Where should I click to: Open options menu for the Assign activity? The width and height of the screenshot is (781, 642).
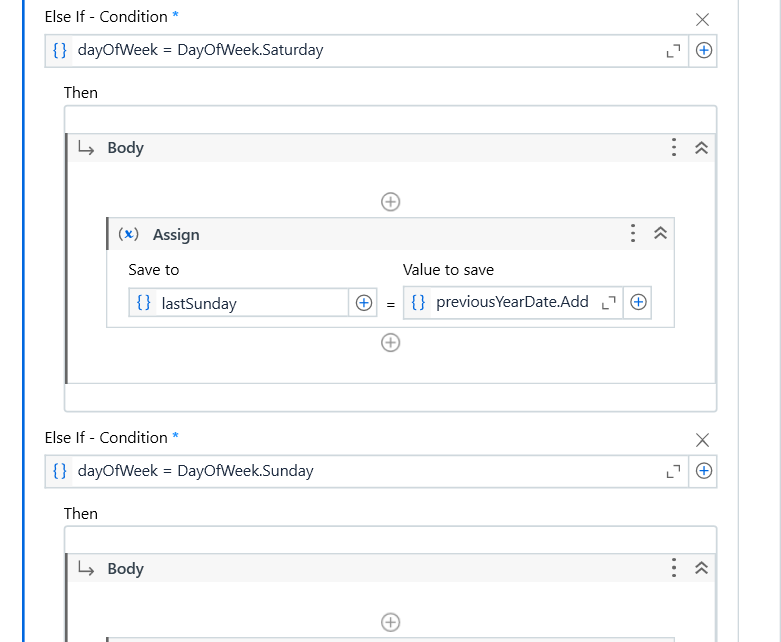[633, 234]
